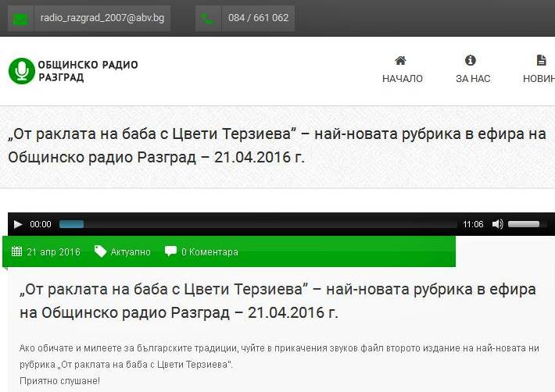This screenshot has width=555, height=392.
Task: Click the calendar icon beside 21 апр 2016
Action: point(16,251)
